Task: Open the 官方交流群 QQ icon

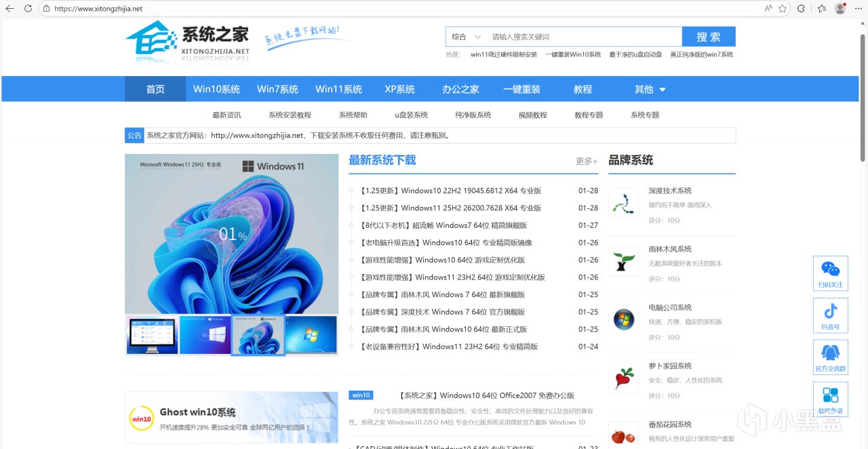Action: coord(831,357)
